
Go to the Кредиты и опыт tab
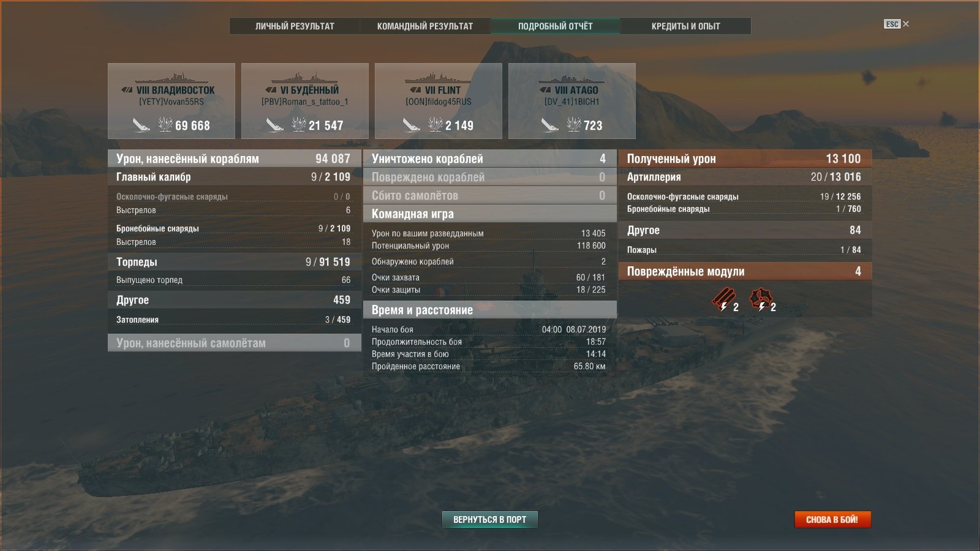click(686, 26)
